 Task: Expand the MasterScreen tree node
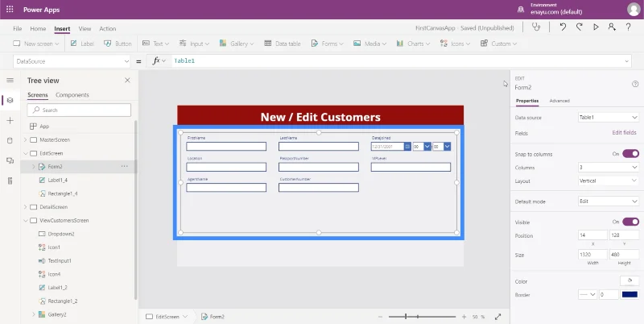point(26,139)
